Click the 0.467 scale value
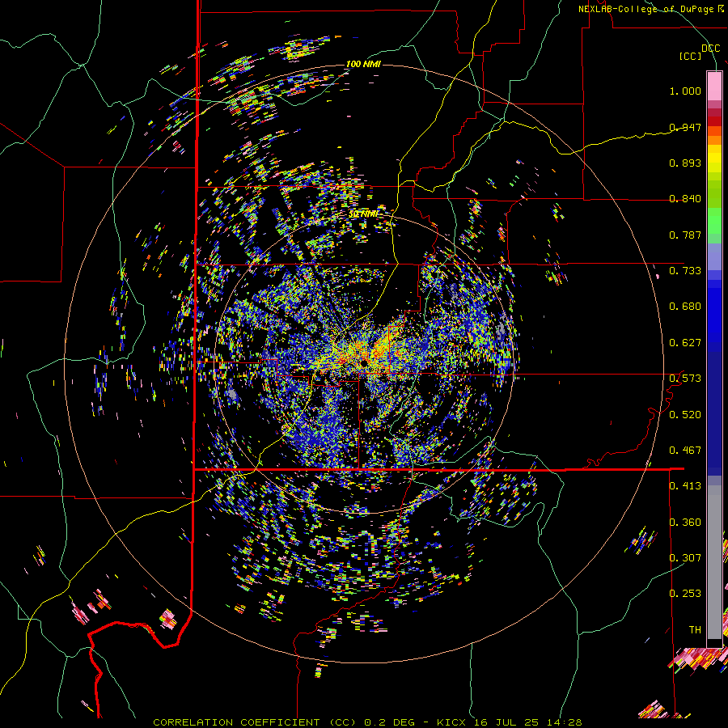This screenshot has height=728, width=728. tap(685, 451)
